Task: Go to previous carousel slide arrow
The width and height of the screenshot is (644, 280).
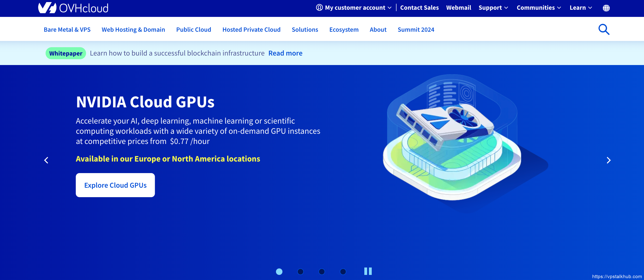Action: point(46,160)
